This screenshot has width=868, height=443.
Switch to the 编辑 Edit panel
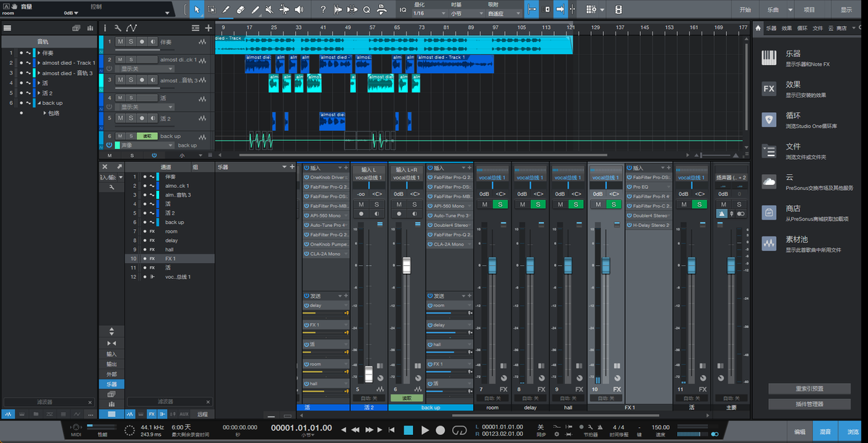(799, 431)
